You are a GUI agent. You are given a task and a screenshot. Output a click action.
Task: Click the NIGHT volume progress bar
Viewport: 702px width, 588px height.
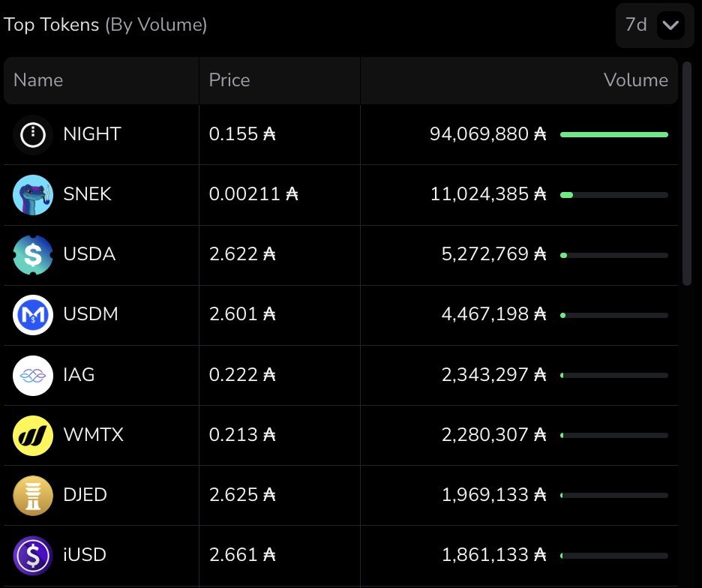tap(614, 135)
